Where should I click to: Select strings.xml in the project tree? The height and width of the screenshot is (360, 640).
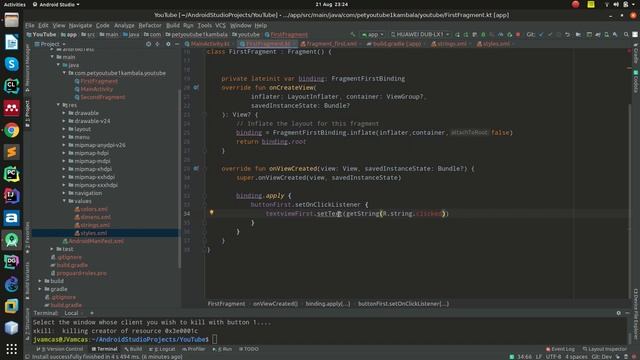[94, 225]
